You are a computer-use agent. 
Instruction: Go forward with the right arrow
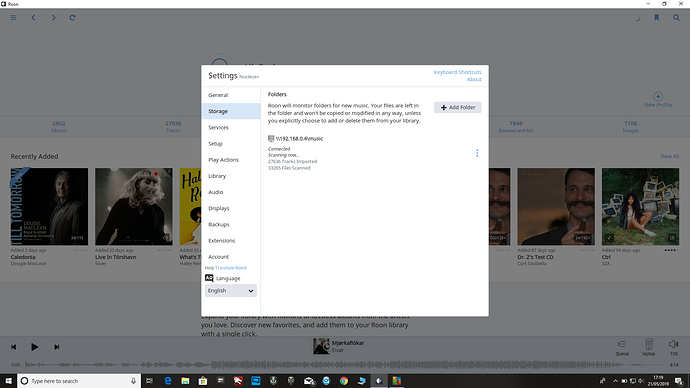tap(53, 18)
